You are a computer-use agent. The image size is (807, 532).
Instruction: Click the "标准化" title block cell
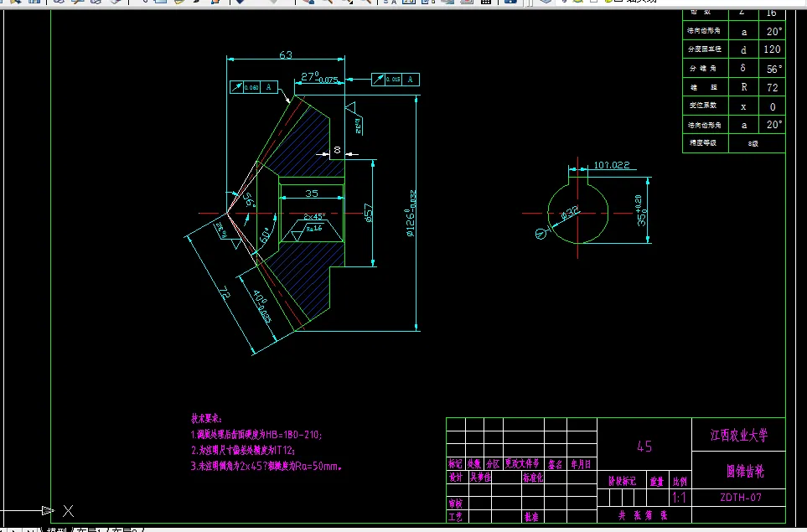(533, 478)
